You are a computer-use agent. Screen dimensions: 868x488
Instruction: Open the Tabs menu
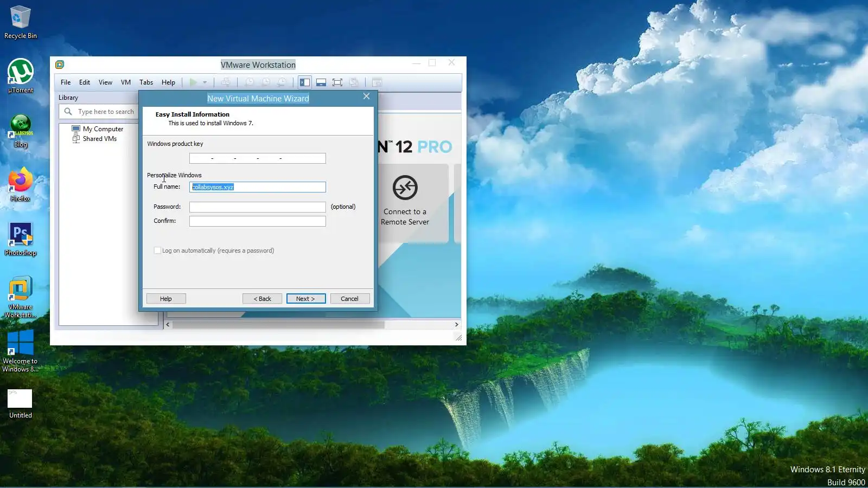[x=146, y=82]
